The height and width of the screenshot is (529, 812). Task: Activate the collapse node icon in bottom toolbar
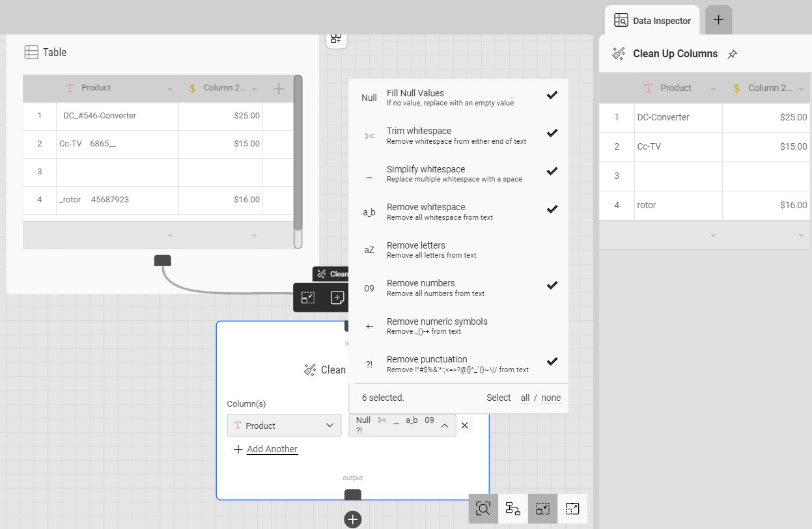542,509
